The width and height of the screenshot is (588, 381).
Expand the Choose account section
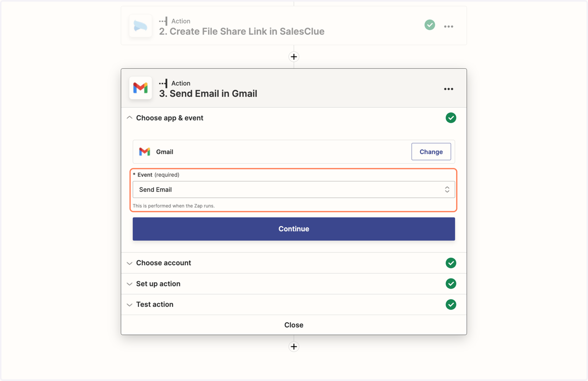[129, 263]
